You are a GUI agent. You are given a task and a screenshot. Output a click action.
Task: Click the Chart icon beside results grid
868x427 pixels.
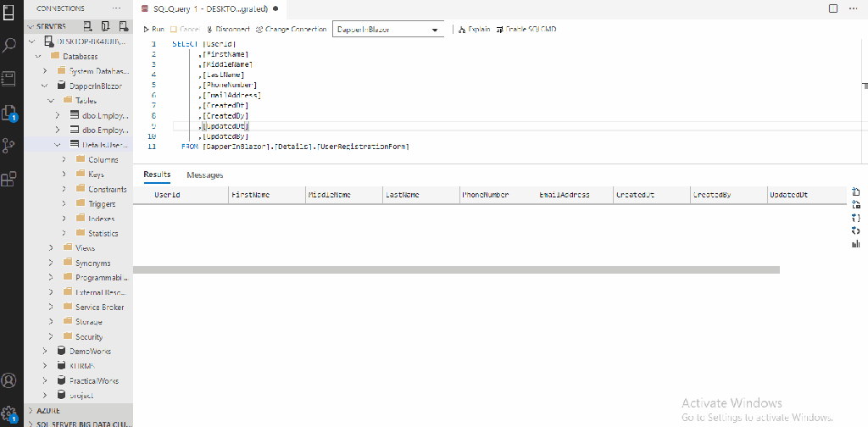[855, 244]
